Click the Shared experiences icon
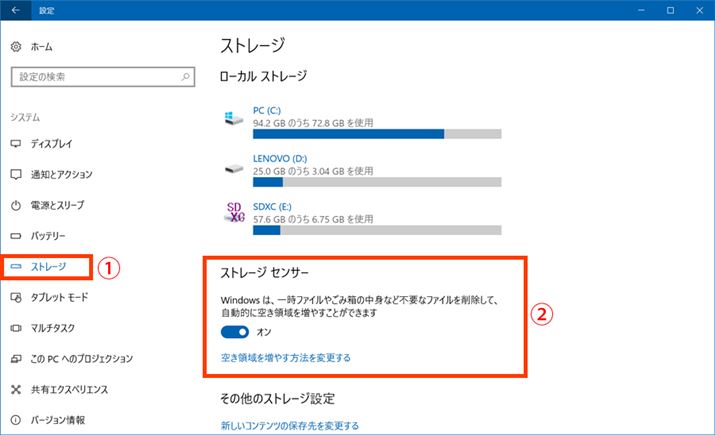 [15, 389]
